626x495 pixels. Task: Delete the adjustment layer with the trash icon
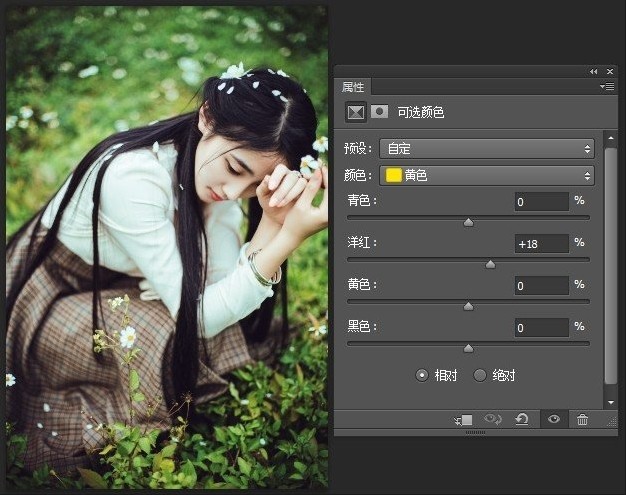[582, 420]
